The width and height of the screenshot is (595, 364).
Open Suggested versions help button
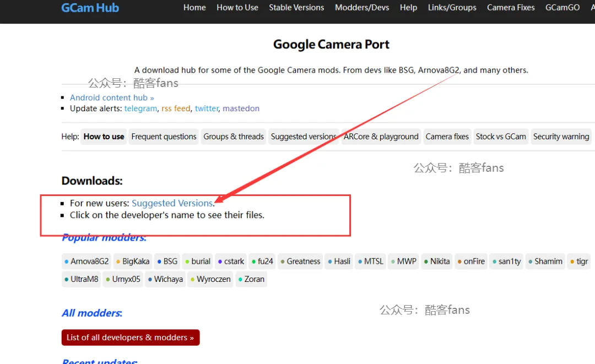click(x=304, y=137)
